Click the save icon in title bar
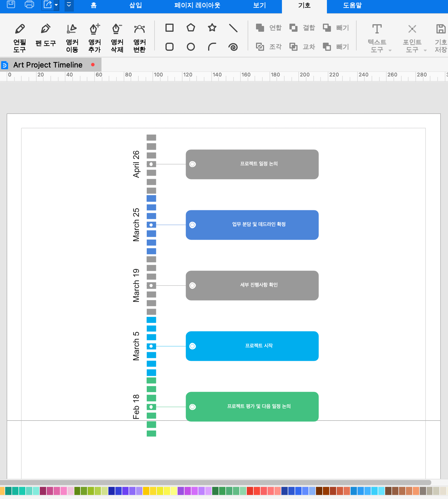The height and width of the screenshot is (499, 448). [x=11, y=4]
